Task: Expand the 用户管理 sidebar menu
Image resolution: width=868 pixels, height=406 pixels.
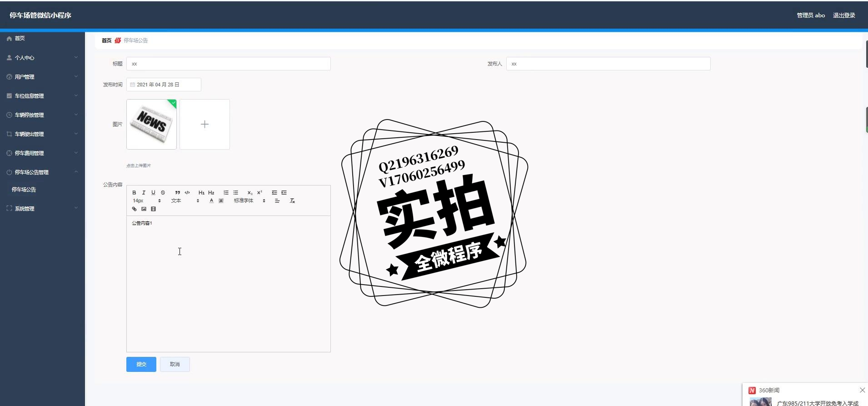Action: [42, 77]
